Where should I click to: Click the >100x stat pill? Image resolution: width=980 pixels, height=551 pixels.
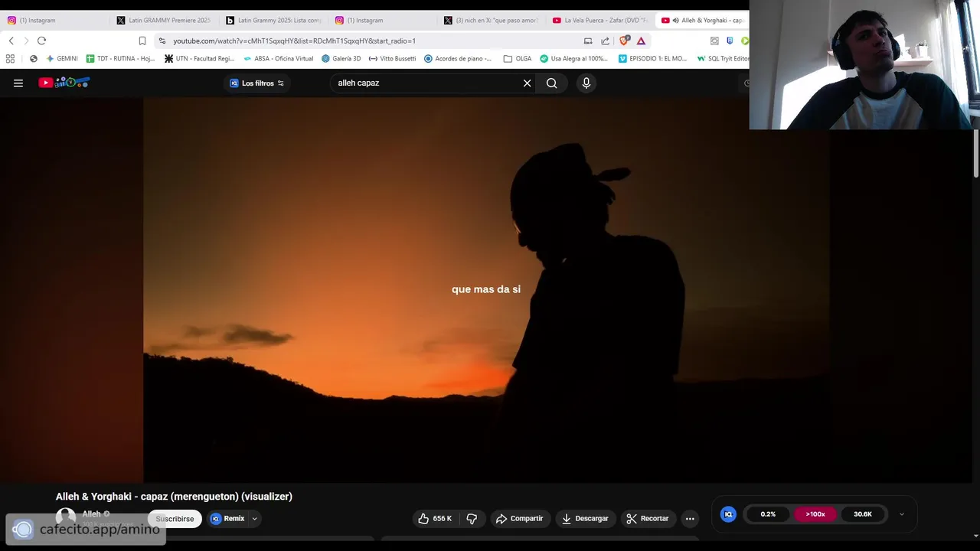815,514
